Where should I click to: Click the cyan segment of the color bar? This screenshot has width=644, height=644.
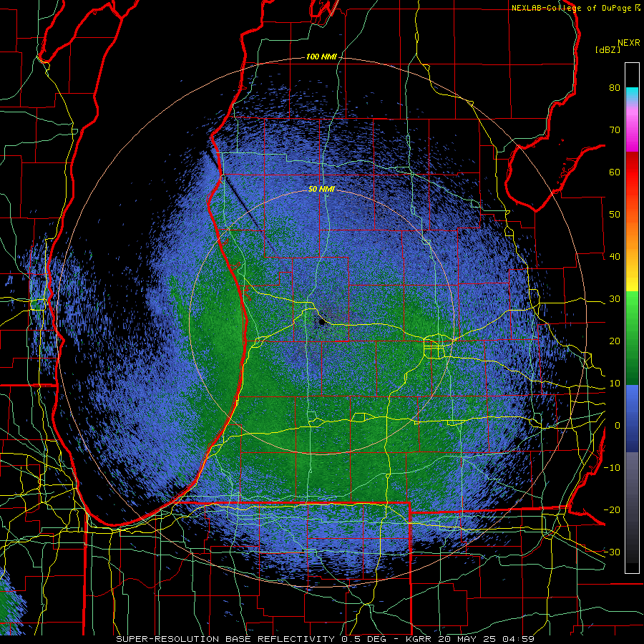[x=632, y=94]
